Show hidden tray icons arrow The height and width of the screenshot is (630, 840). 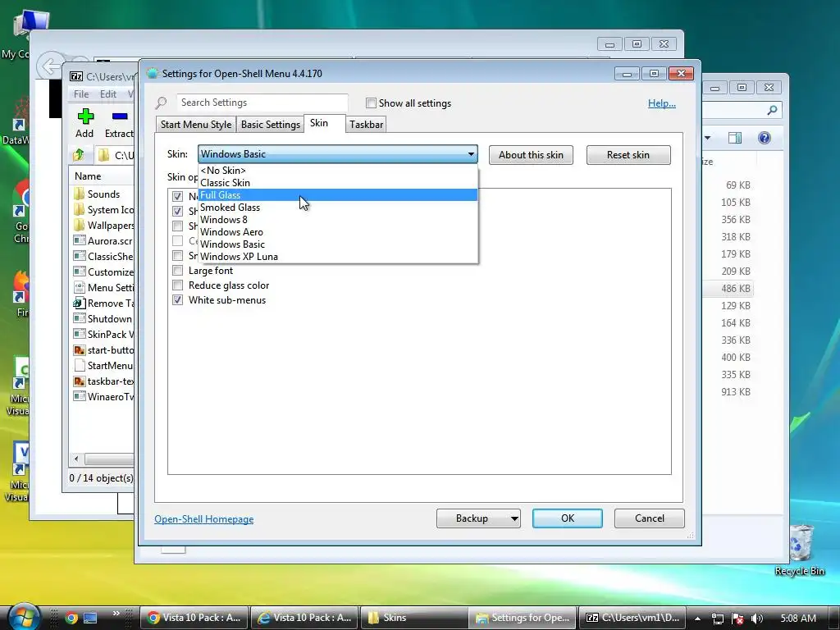pyautogui.click(x=697, y=619)
